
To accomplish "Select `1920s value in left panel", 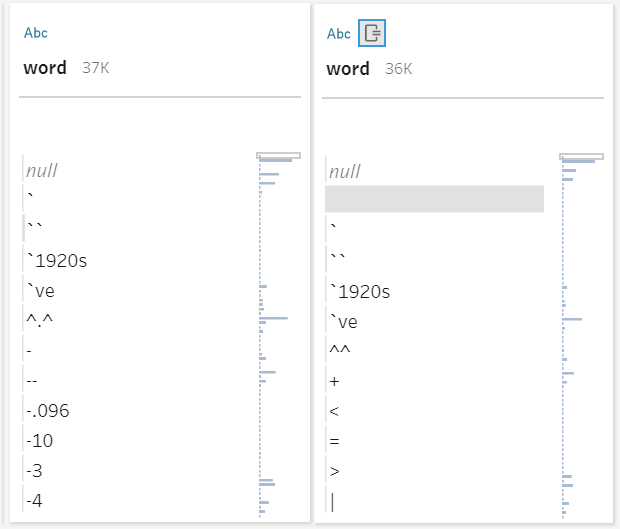I will [x=57, y=262].
